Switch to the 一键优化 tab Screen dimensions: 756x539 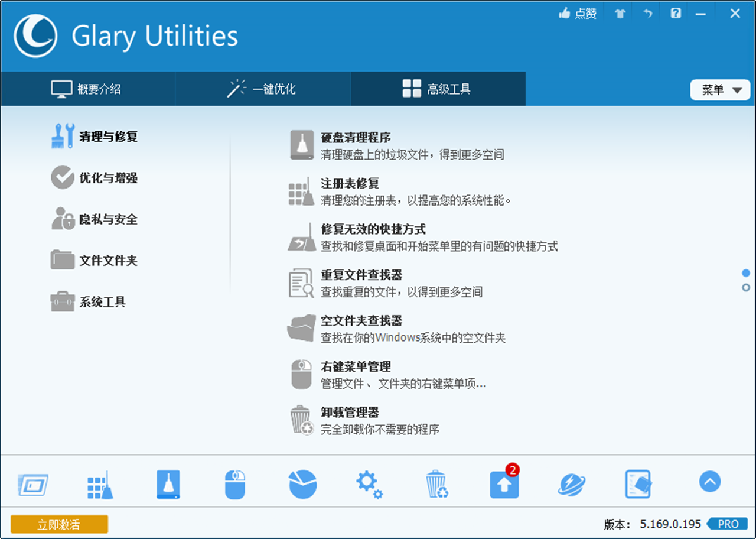[262, 89]
